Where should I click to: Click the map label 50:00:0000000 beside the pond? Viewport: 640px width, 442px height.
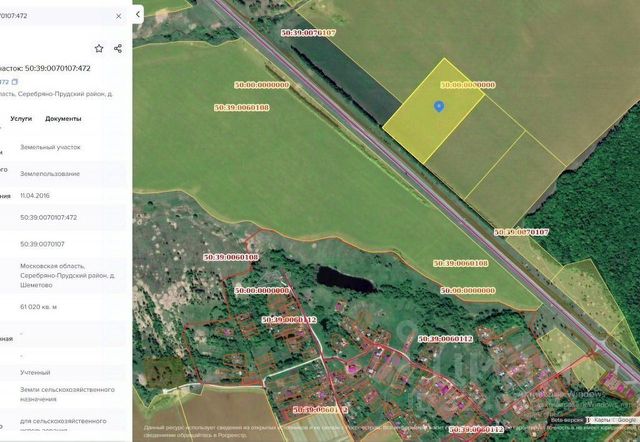262,291
